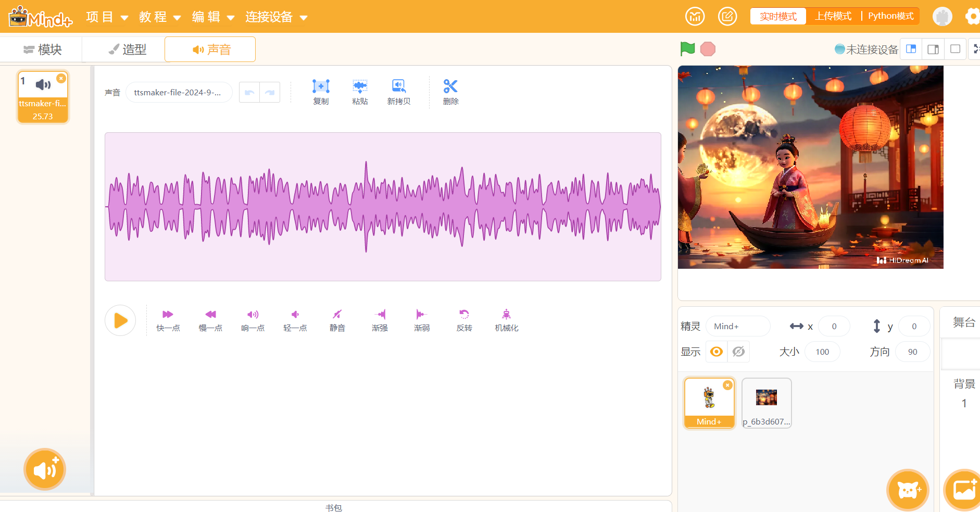Undo the last sound edit
This screenshot has width=980, height=512.
[249, 92]
